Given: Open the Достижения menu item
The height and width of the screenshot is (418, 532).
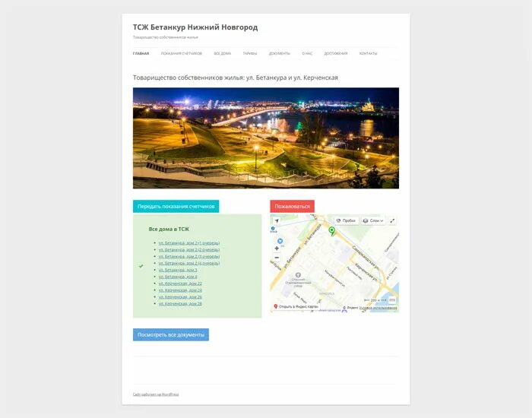Looking at the screenshot, I should [336, 54].
